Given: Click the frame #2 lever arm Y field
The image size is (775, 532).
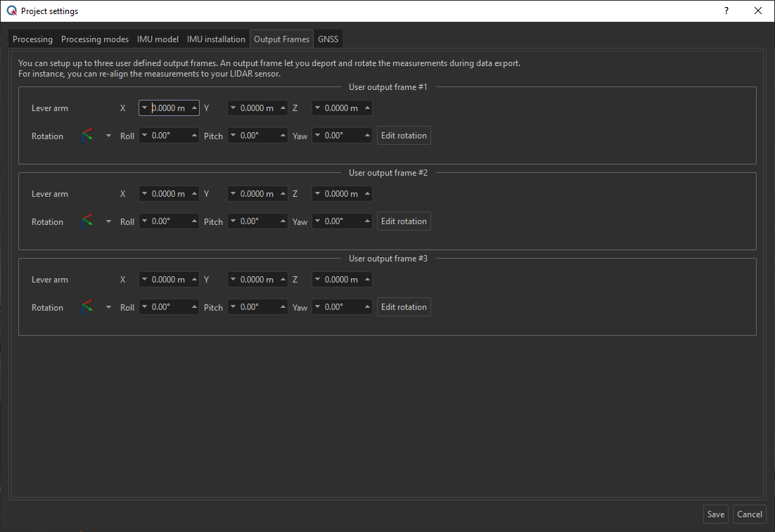Looking at the screenshot, I should tap(257, 194).
